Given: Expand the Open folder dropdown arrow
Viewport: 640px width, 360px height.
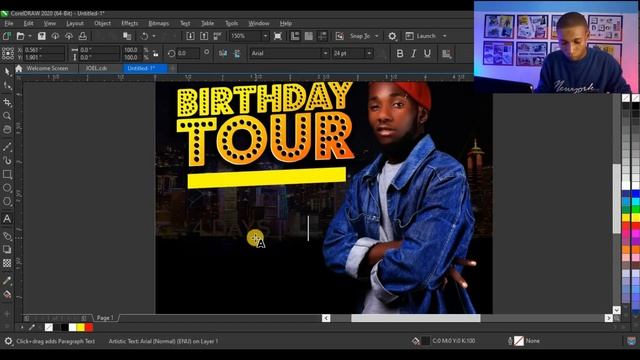Looking at the screenshot, I should 30,36.
